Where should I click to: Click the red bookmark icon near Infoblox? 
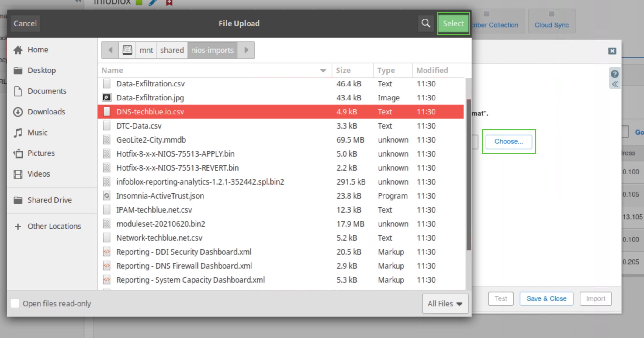click(169, 2)
